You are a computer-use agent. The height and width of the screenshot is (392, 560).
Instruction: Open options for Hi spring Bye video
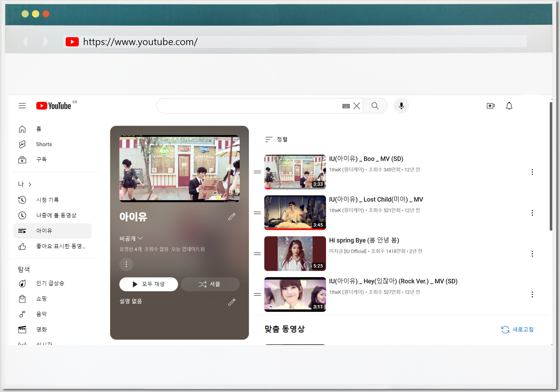tap(532, 254)
